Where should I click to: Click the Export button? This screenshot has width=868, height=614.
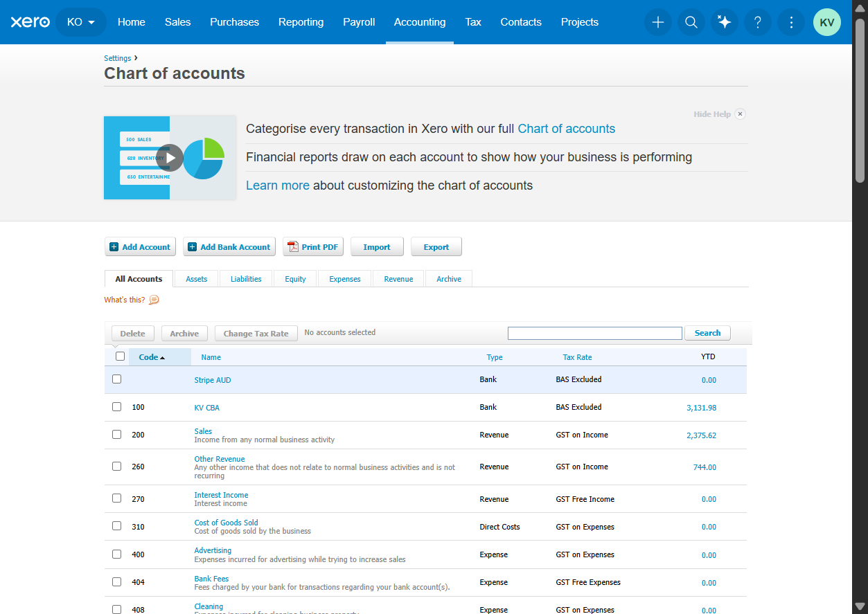click(436, 247)
